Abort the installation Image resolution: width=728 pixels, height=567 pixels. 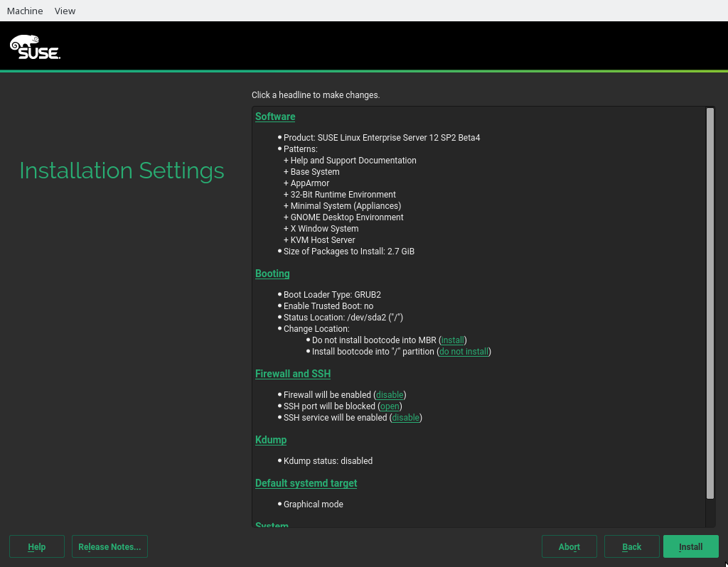click(x=569, y=546)
